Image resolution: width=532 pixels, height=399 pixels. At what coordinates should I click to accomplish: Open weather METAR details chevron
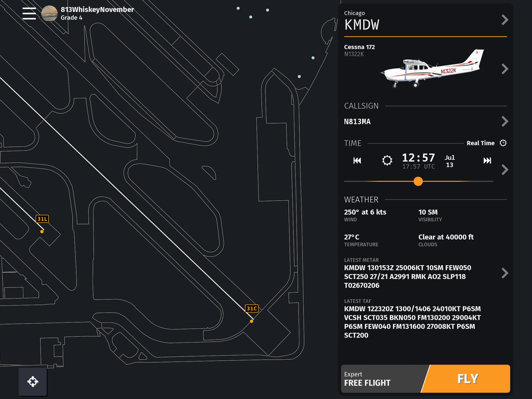point(505,273)
